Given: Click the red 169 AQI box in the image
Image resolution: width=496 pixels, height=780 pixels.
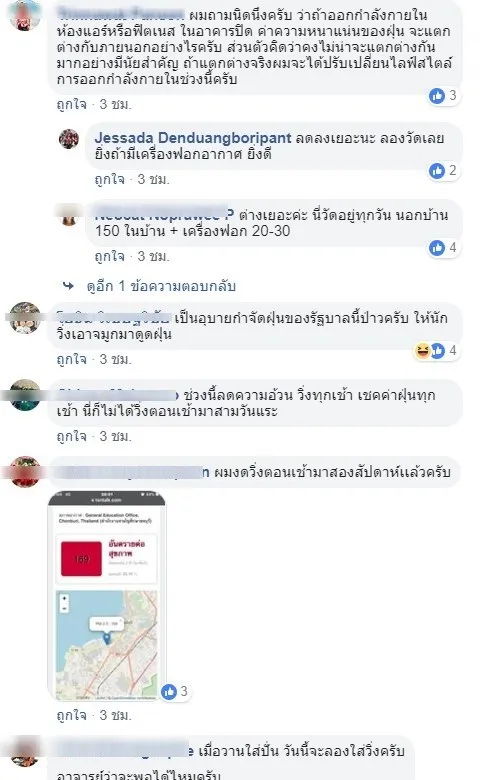Looking at the screenshot, I should coord(81,559).
